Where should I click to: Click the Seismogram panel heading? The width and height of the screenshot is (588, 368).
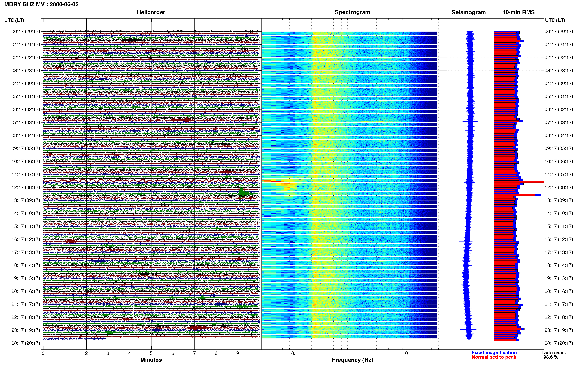tap(468, 12)
